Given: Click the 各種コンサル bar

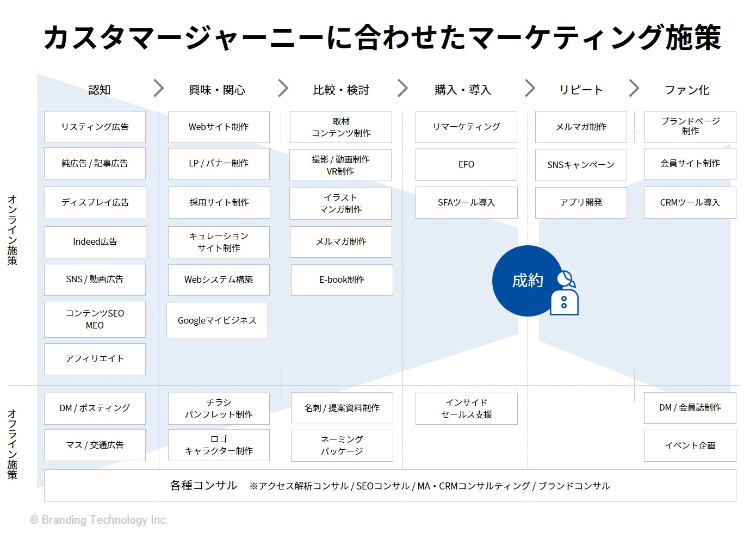Looking at the screenshot, I should click(390, 486).
